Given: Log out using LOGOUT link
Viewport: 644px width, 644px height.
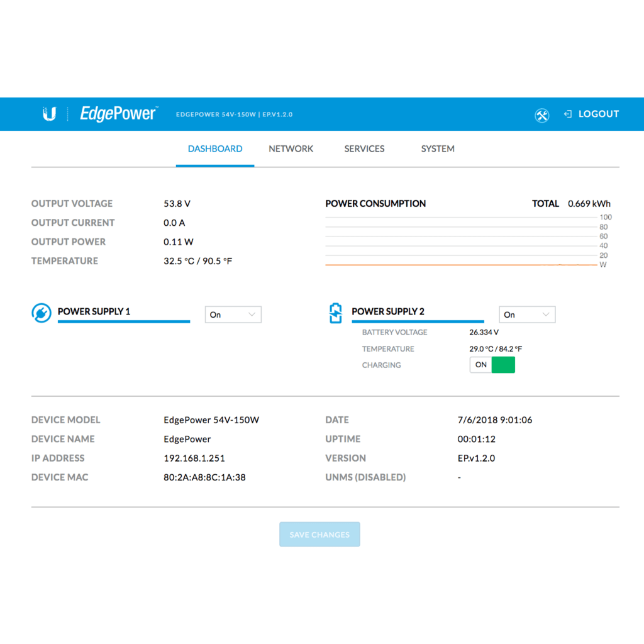Looking at the screenshot, I should (x=599, y=114).
